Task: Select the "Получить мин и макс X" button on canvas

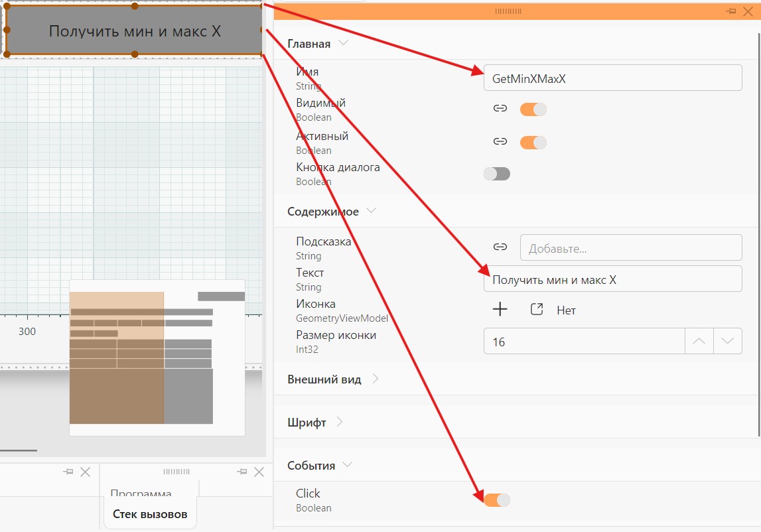Action: click(x=135, y=31)
